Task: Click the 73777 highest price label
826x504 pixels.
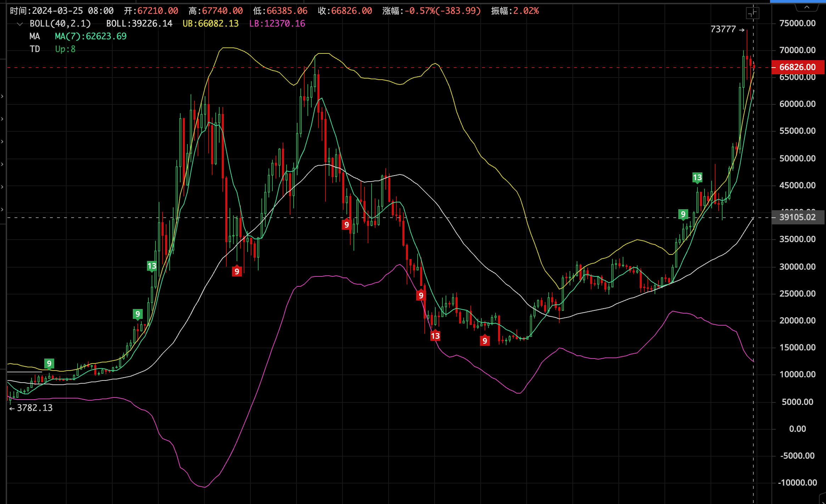Action: (x=723, y=29)
